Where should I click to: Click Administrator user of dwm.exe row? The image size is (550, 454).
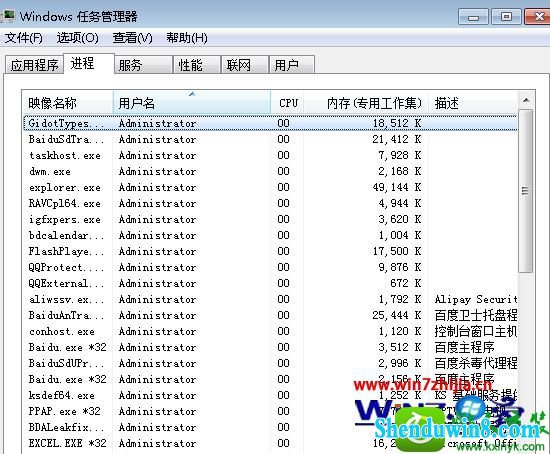coord(157,171)
